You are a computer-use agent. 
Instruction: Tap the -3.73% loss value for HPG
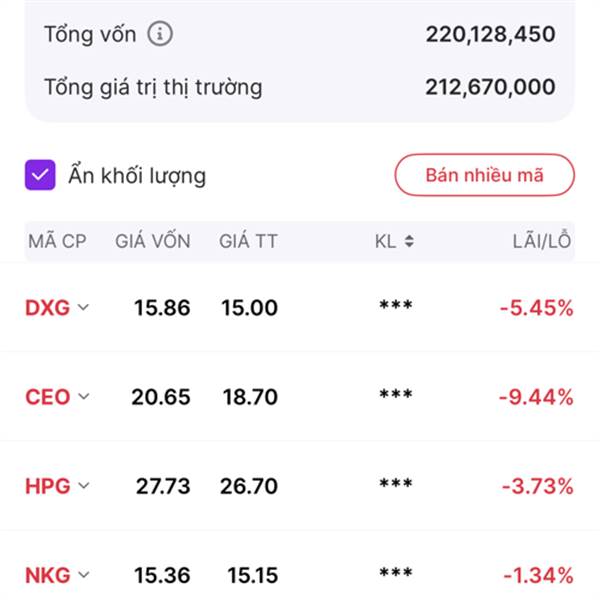(537, 486)
